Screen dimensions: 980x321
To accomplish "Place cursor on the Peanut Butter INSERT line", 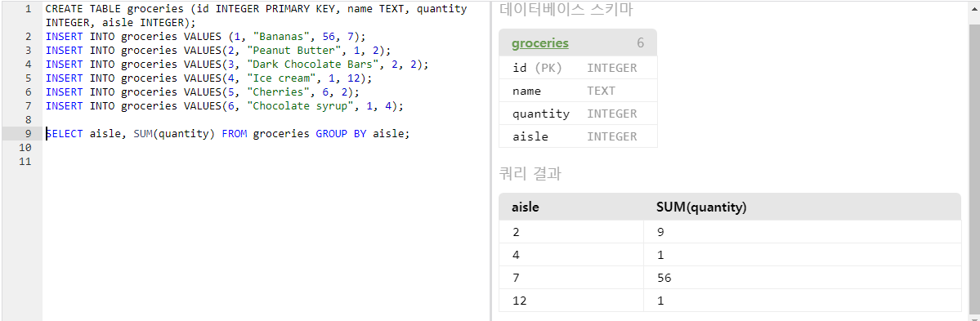I will tap(218, 50).
